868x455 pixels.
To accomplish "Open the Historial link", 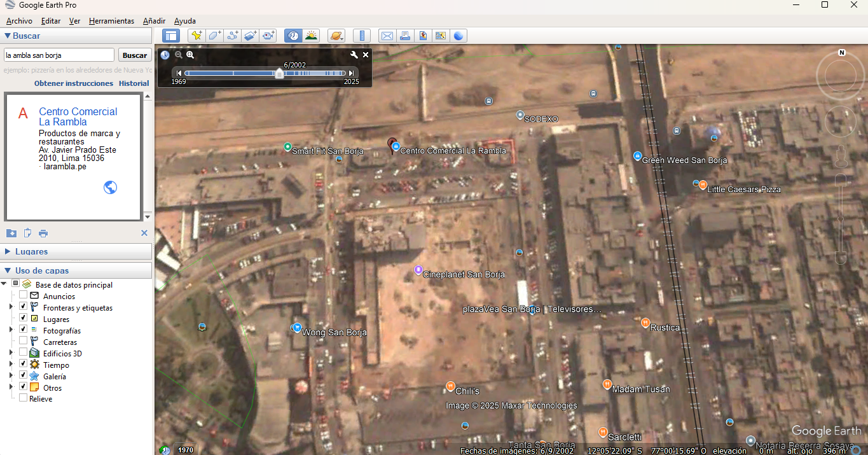I will coord(134,83).
